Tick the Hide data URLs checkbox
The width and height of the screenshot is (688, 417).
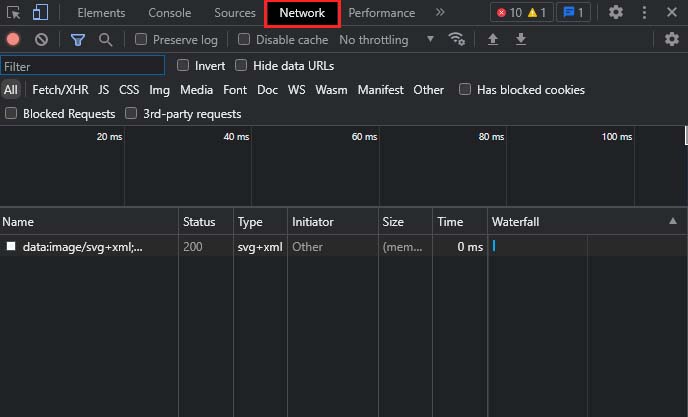tap(240, 65)
